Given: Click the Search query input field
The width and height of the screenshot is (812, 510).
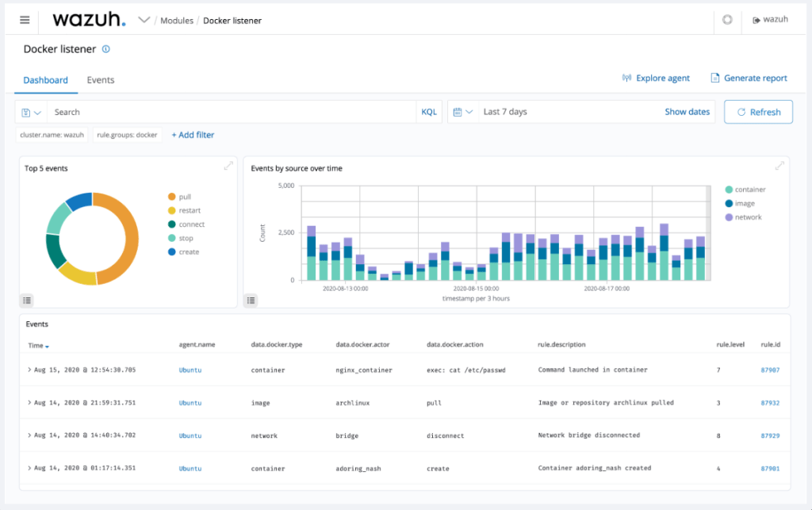Looking at the screenshot, I should [232, 112].
